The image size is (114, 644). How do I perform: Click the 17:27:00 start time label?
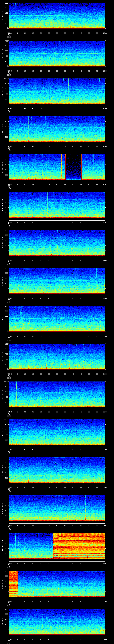pyautogui.click(x=9, y=525)
